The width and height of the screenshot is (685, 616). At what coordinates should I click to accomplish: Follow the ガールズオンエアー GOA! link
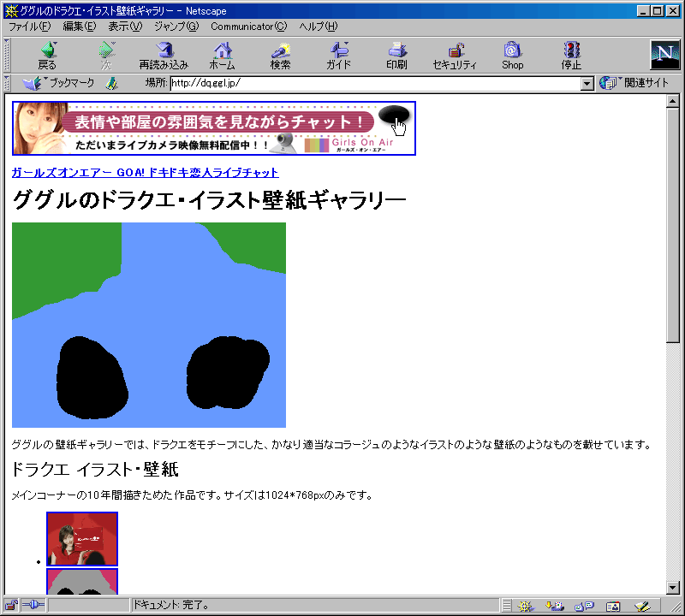145,173
